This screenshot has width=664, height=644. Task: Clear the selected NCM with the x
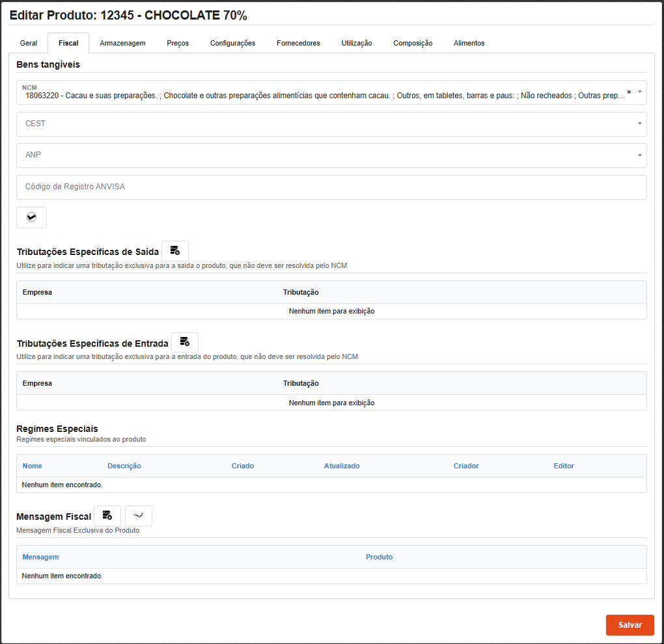(629, 92)
